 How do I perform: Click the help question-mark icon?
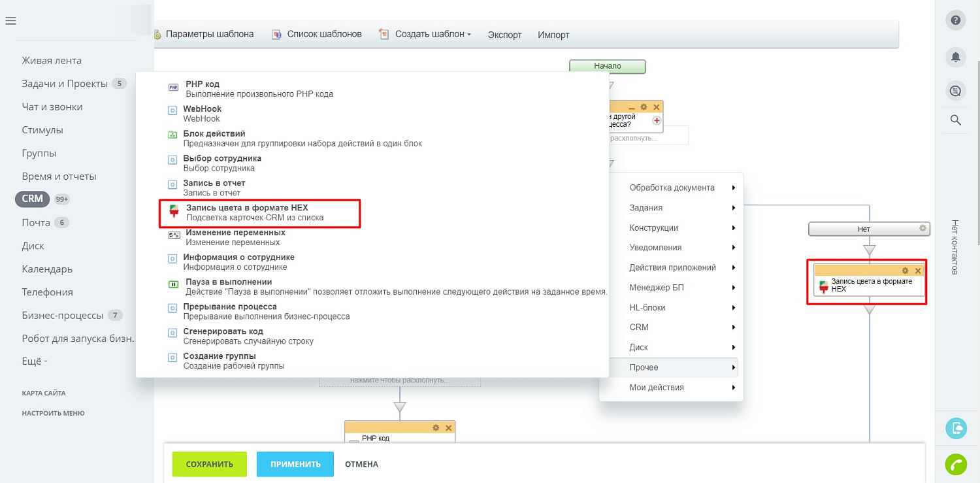[955, 20]
